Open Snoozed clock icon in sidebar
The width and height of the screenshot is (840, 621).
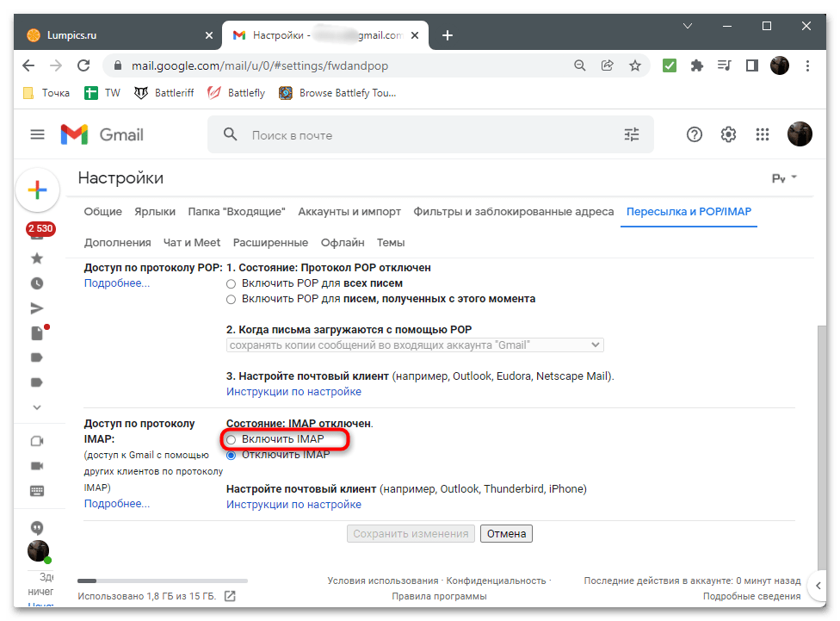click(x=37, y=283)
